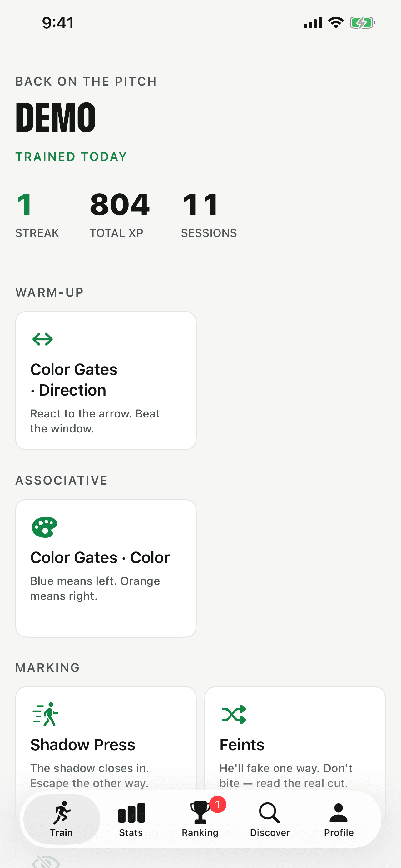Tap the red notification badge on Ranking
The width and height of the screenshot is (401, 868).
tap(218, 805)
